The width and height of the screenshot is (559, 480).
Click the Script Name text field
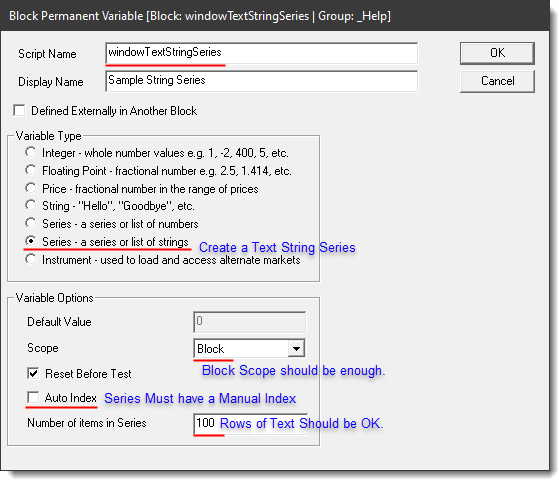click(x=261, y=53)
